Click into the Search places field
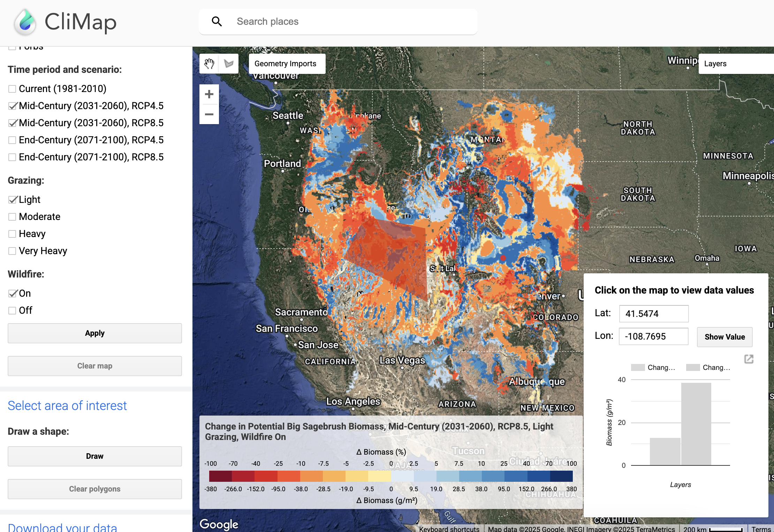The image size is (774, 532). point(349,22)
